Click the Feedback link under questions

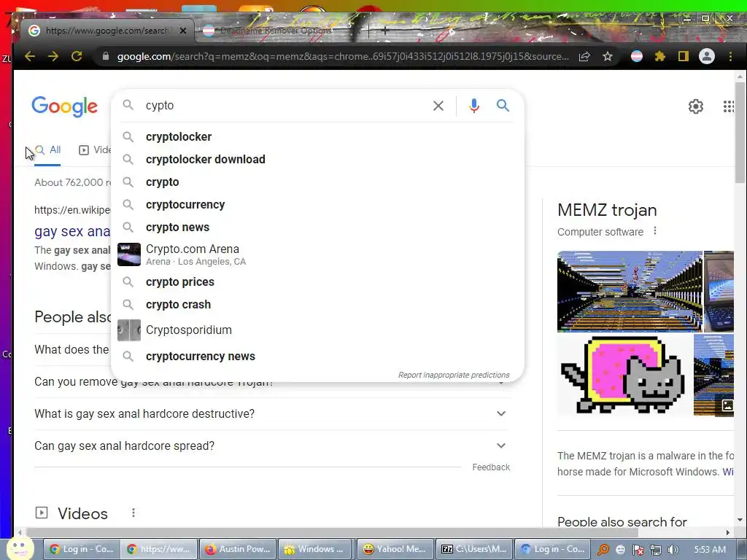click(x=491, y=467)
